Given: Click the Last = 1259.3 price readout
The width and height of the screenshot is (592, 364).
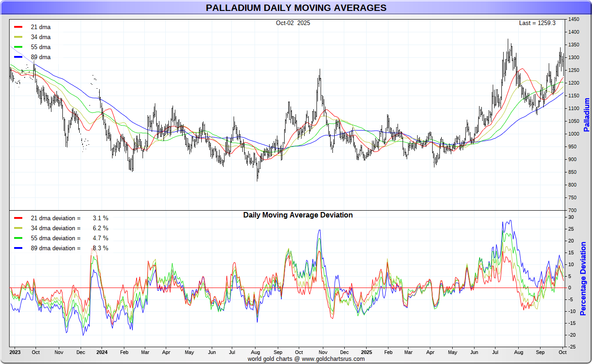Looking at the screenshot, I should pos(537,23).
